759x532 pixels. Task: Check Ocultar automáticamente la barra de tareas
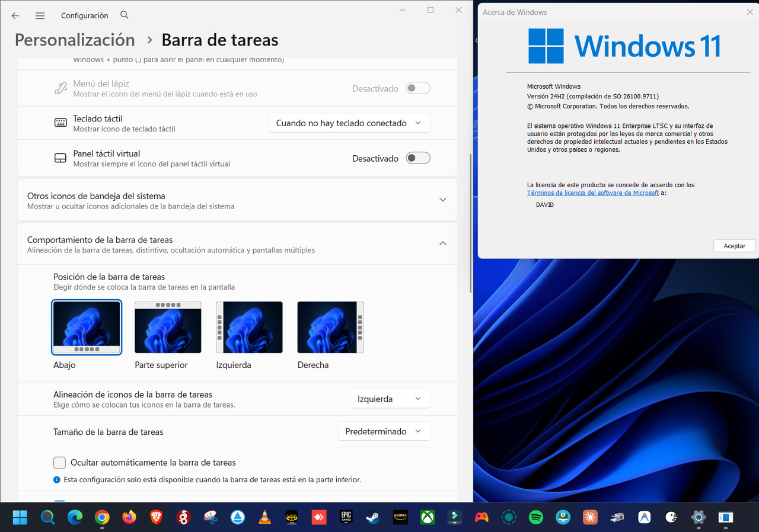(59, 463)
